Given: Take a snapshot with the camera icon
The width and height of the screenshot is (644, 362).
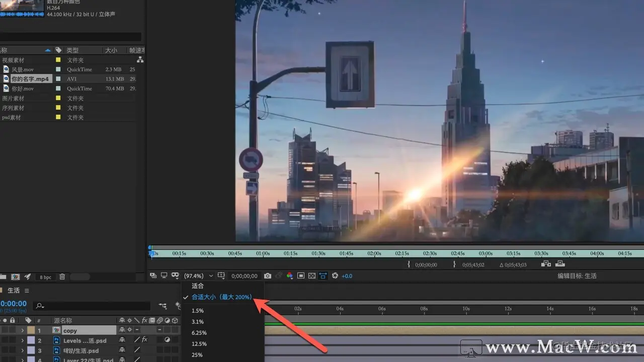Looking at the screenshot, I should 268,276.
